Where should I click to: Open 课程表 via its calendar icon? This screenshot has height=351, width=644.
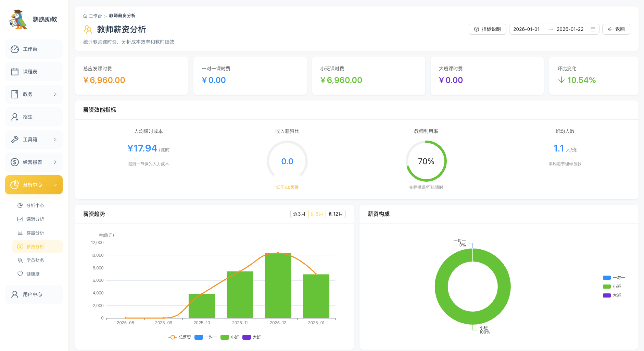click(x=15, y=72)
